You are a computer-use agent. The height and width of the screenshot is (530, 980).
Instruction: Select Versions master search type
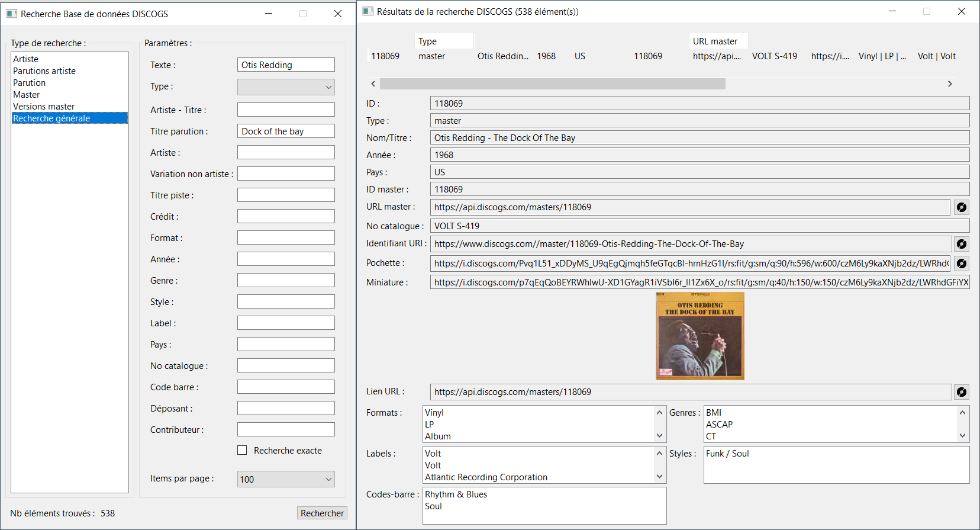[44, 107]
